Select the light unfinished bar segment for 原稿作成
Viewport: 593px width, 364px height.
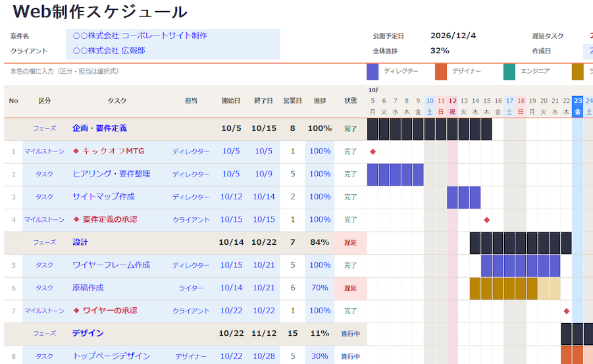coord(549,289)
